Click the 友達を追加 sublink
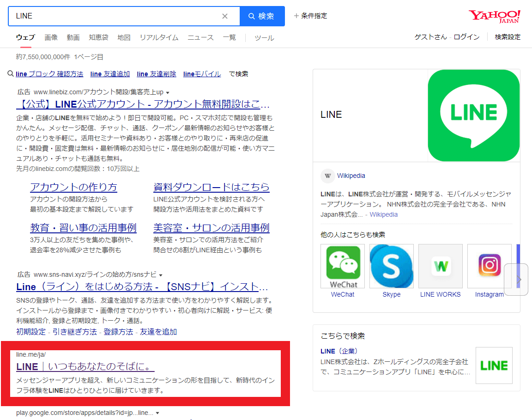532x420 pixels. 158,332
